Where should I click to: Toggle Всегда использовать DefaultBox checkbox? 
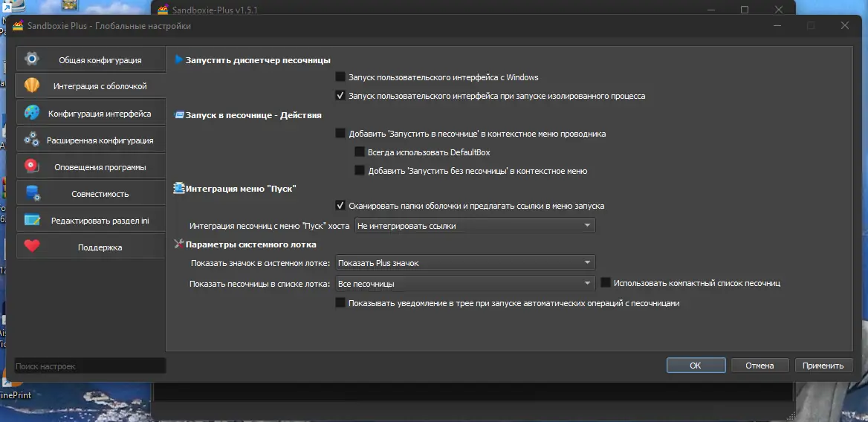point(359,152)
